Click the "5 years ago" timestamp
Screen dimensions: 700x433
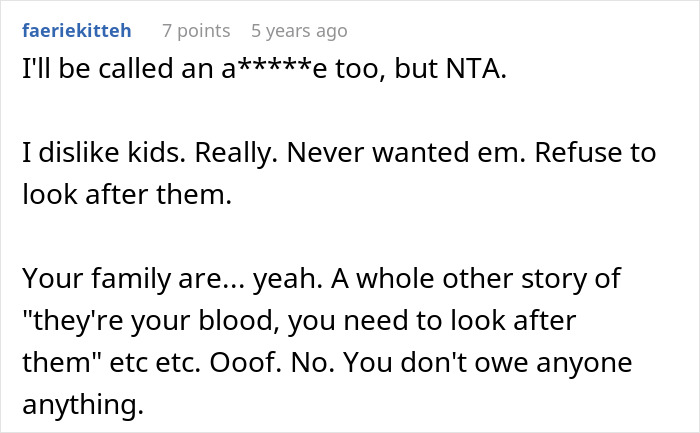[297, 32]
